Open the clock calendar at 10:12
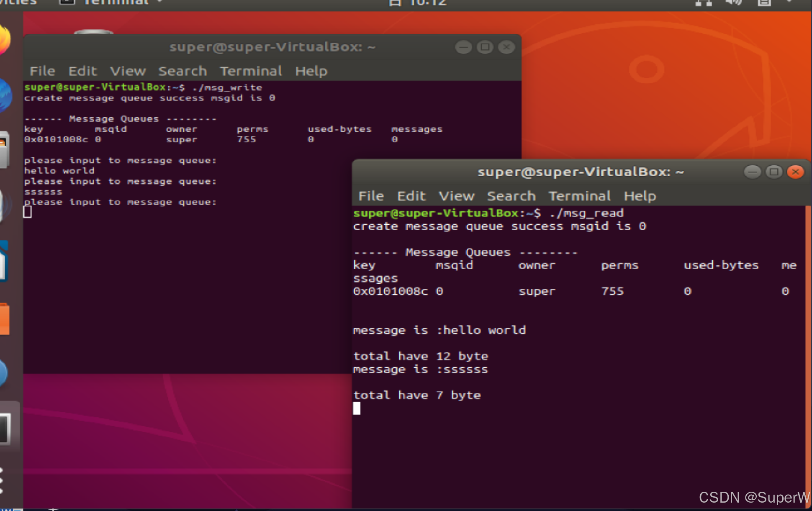Viewport: 812px width, 511px height. click(427, 3)
